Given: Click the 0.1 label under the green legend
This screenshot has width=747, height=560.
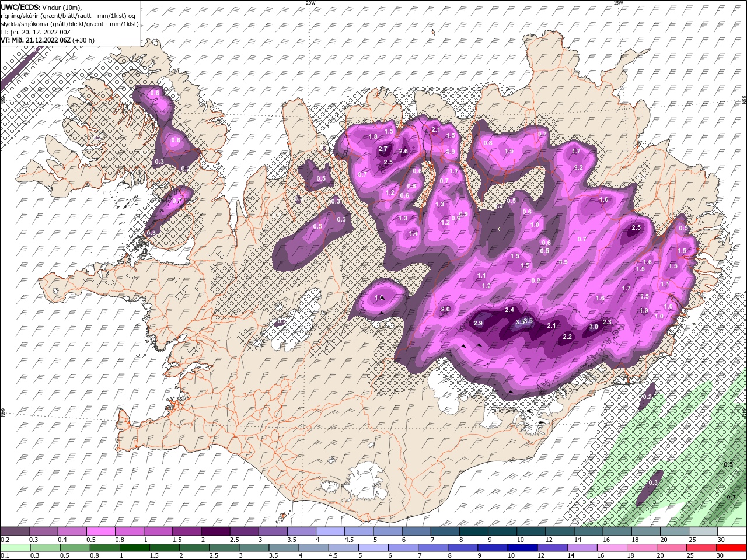Looking at the screenshot, I should [x=5, y=555].
